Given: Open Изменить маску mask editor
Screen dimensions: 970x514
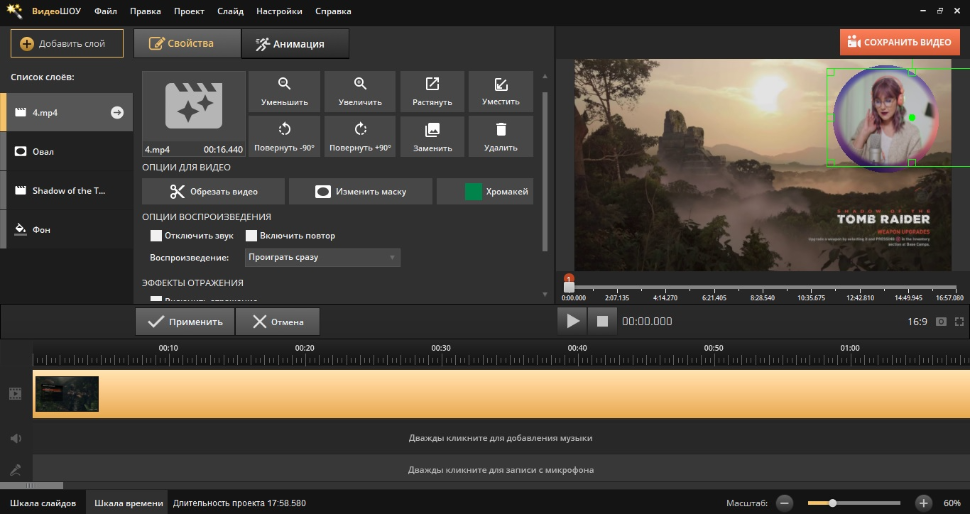Looking at the screenshot, I should pos(361,192).
